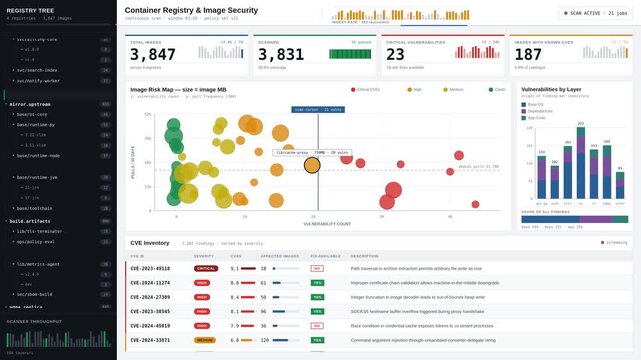This screenshot has height=360, width=641.
Task: Open the svc/notify-worker tree entry
Action: pyautogui.click(x=58, y=81)
